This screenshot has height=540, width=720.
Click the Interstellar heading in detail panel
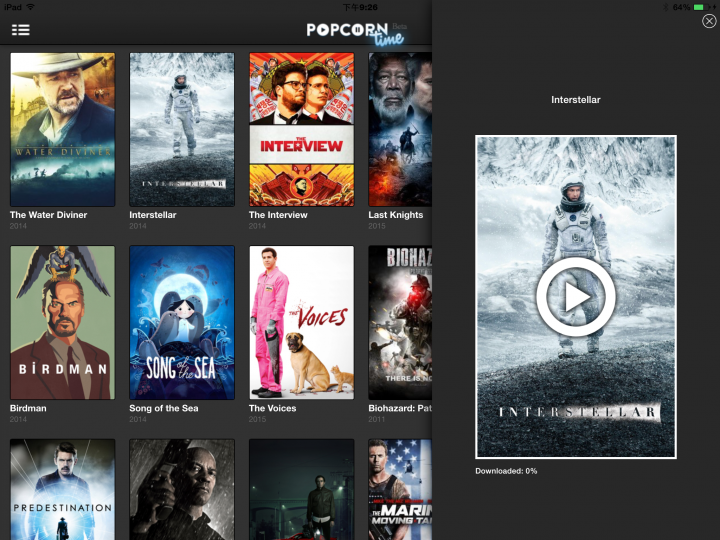coord(576,100)
